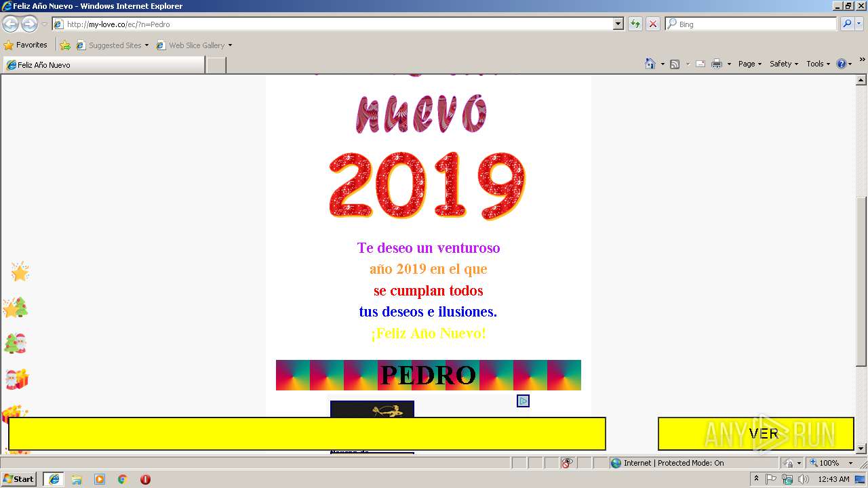This screenshot has width=868, height=488.
Task: Open search provider options dropdown
Action: click(859, 24)
